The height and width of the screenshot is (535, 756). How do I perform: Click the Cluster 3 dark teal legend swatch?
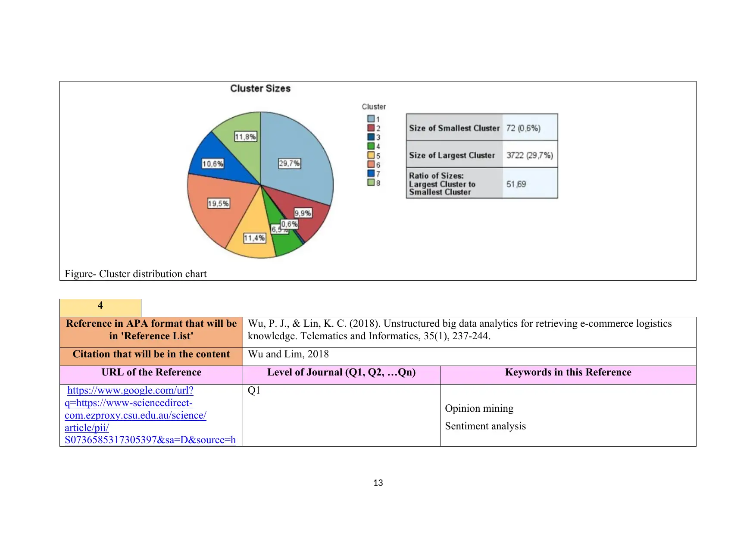pos(371,137)
